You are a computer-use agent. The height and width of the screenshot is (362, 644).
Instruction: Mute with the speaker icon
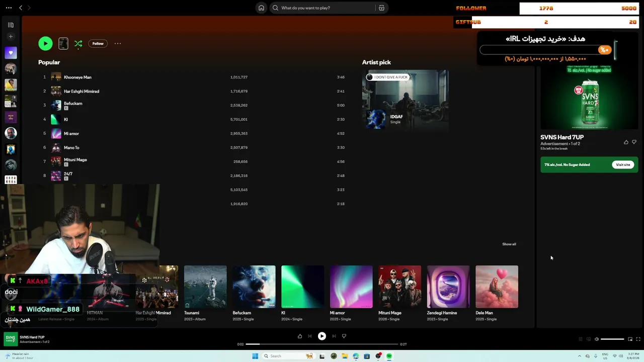point(597,339)
